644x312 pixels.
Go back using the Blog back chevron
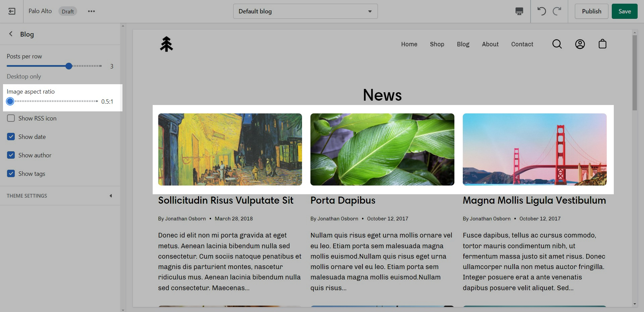coord(11,34)
